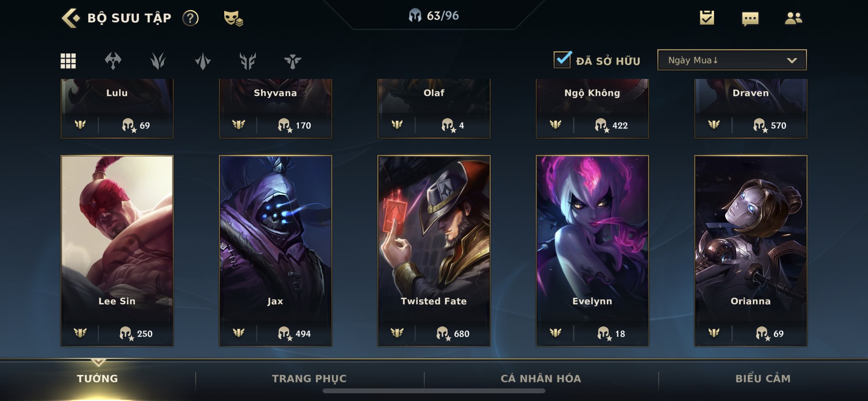
Task: Switch to the CÁ NHÂN HÓA tab
Action: tap(541, 379)
